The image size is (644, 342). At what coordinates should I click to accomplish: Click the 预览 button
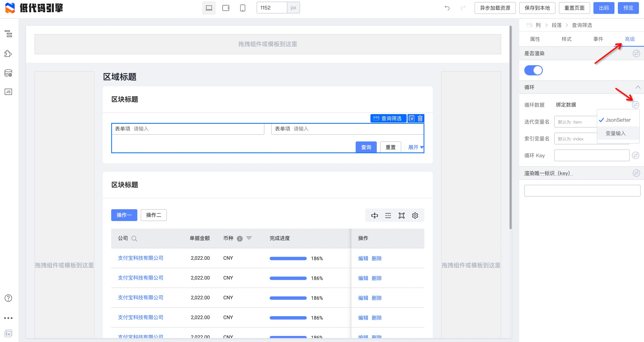tap(628, 8)
